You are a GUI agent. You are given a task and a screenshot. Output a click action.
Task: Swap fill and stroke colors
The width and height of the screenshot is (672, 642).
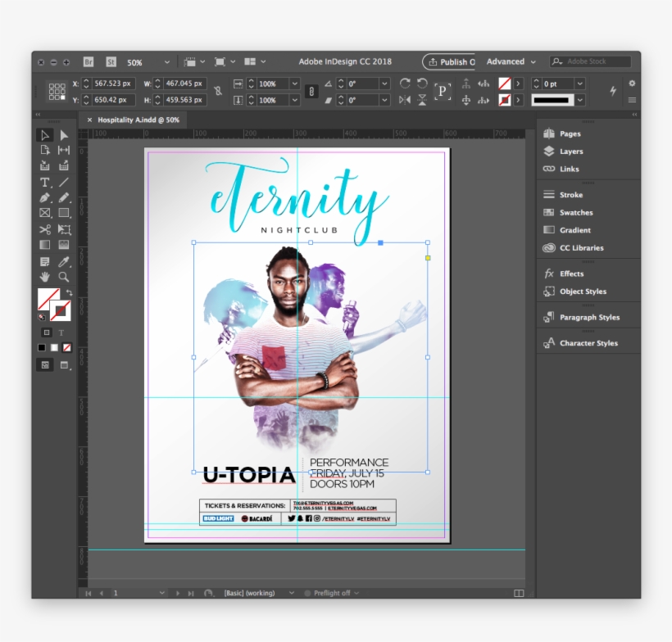pos(70,292)
